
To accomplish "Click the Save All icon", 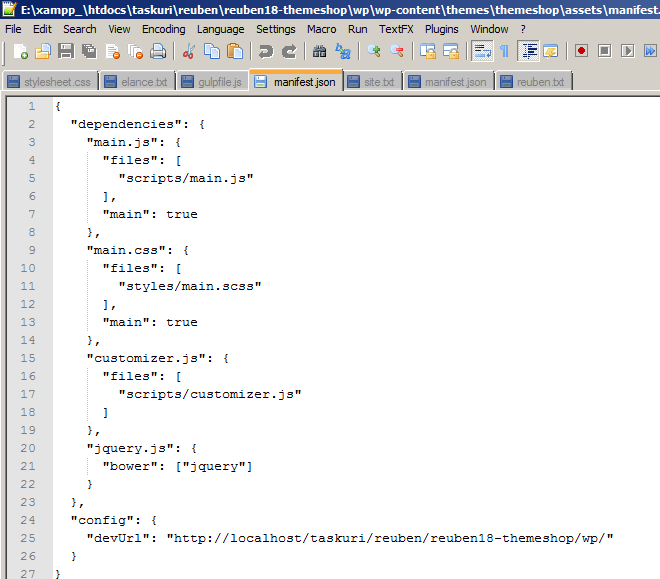I will [x=89, y=51].
